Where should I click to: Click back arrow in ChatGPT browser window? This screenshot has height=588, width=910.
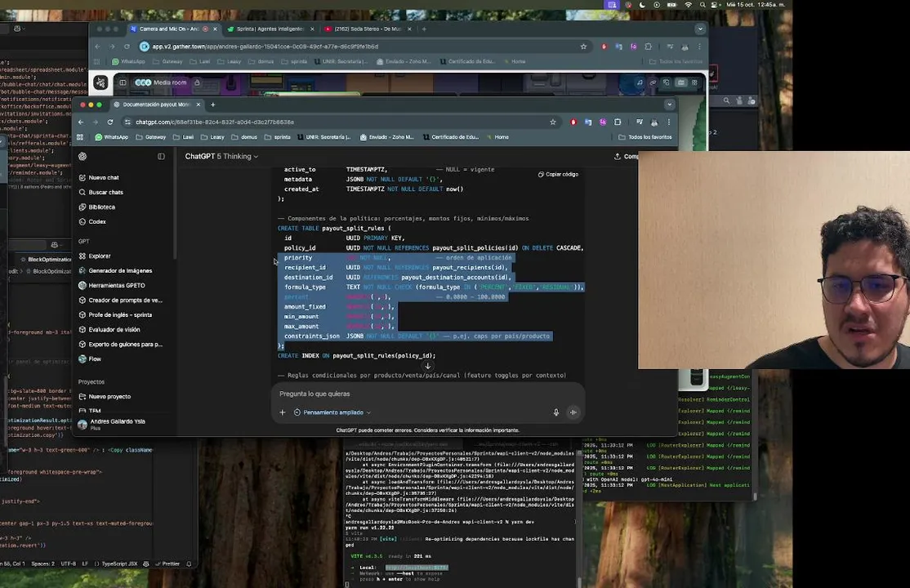point(81,122)
